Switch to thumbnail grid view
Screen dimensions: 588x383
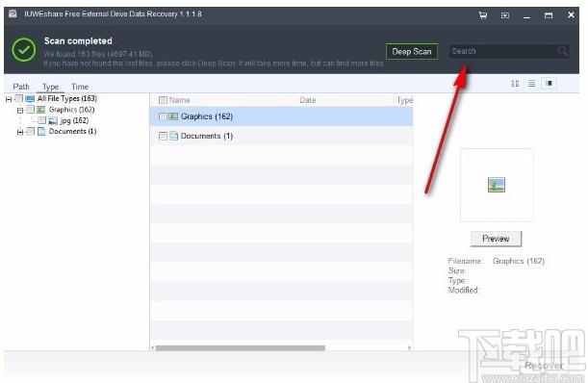(515, 84)
